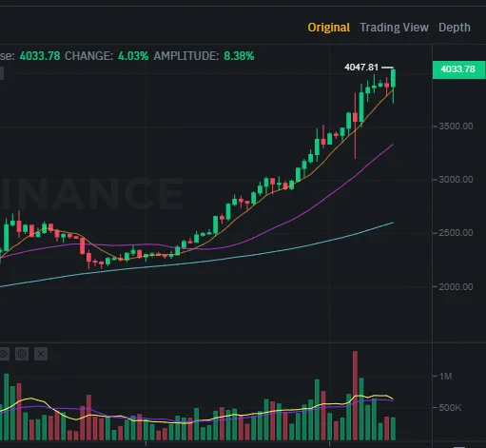This screenshot has width=486, height=448.
Task: Click the tallest red volume bar
Action: [355, 396]
